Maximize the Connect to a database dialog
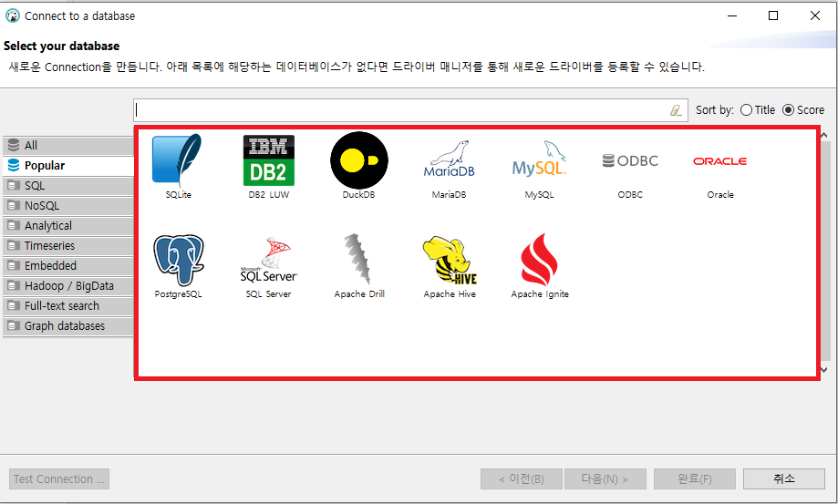 (x=773, y=16)
